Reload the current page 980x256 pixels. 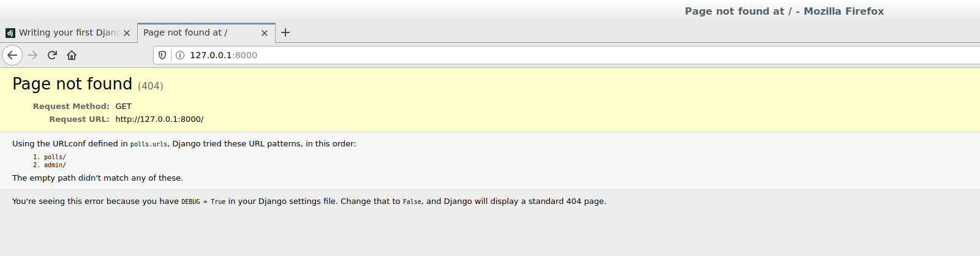pos(52,55)
